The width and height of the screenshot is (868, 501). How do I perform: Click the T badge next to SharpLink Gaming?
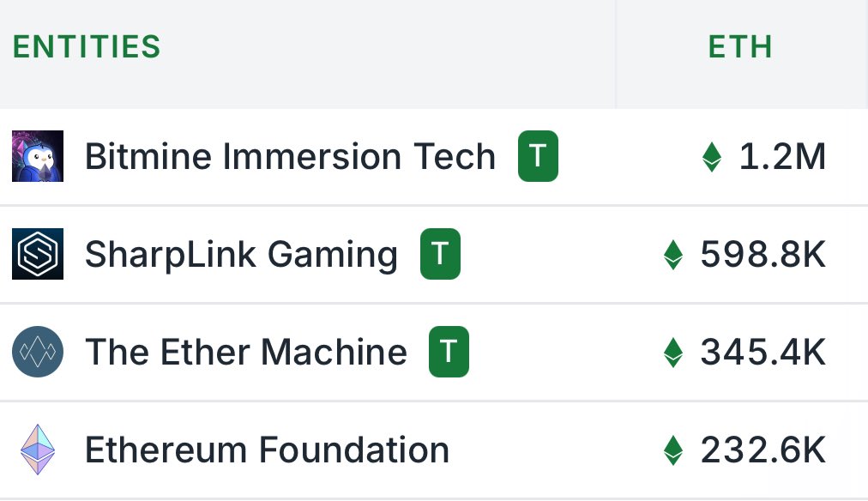(440, 254)
